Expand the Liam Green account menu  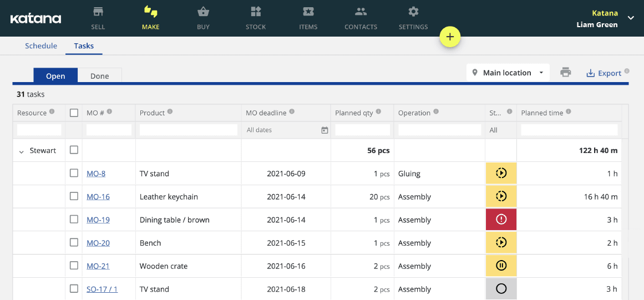[x=630, y=18]
